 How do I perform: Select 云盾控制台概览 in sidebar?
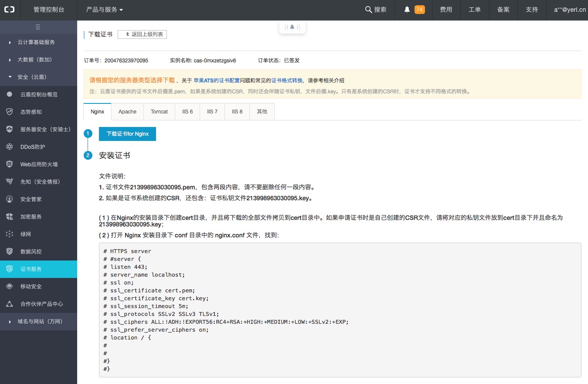pos(38,94)
